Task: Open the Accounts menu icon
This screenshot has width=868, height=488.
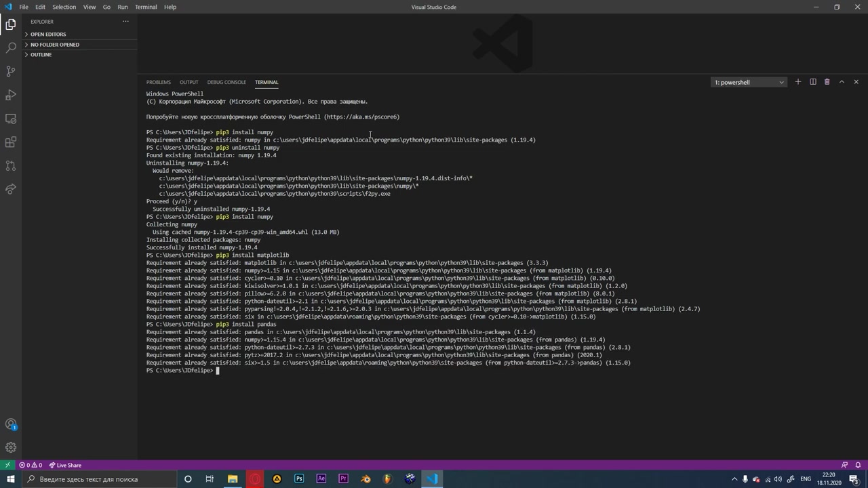Action: point(11,424)
